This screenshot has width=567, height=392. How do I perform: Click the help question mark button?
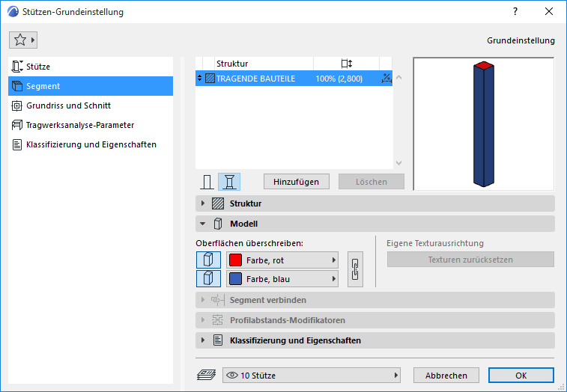[x=515, y=11]
